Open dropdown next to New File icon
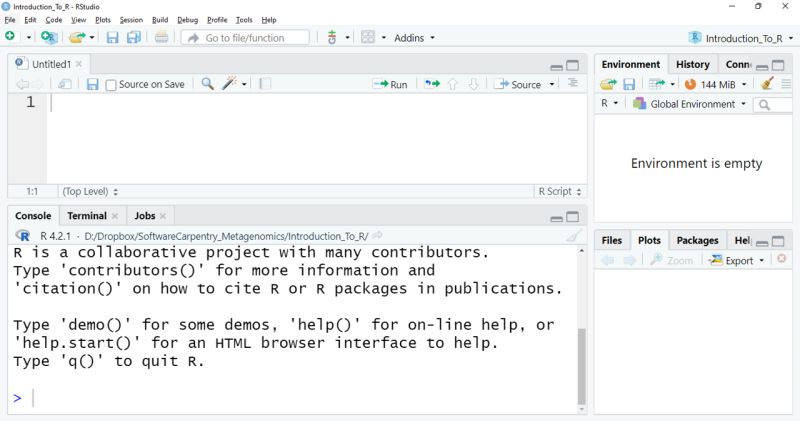800x421 pixels. click(x=29, y=38)
